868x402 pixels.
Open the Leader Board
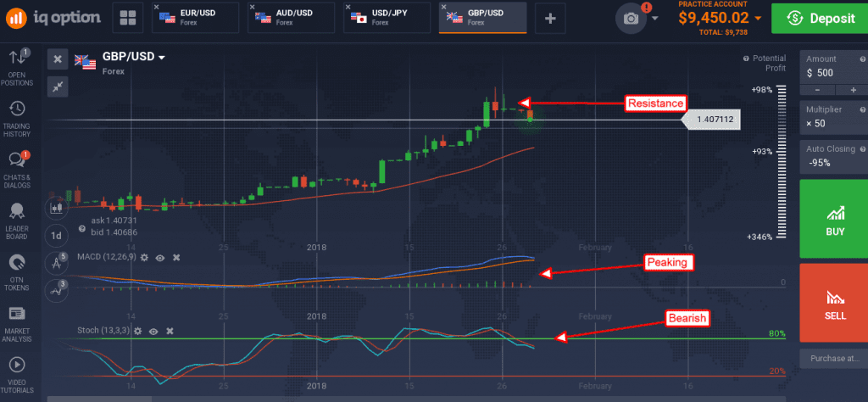[17, 221]
